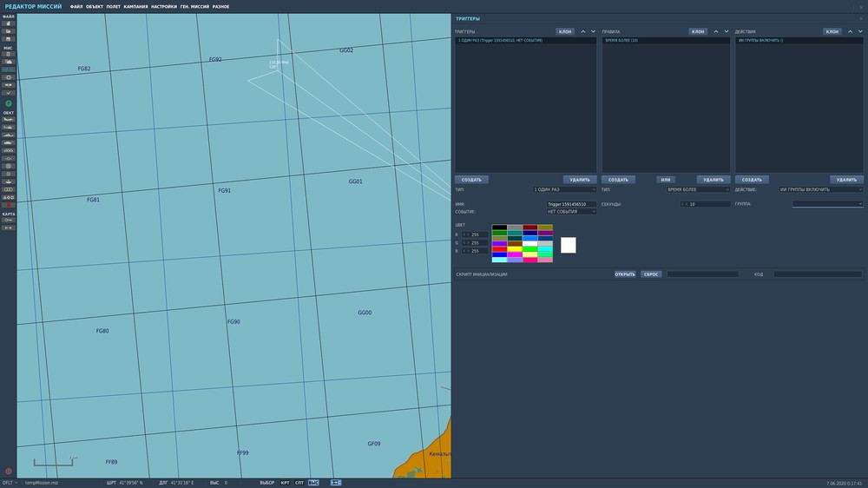Image resolution: width=868 pixels, height=488 pixels.
Task: Open the ОБЪЕКТ menu
Action: click(95, 7)
